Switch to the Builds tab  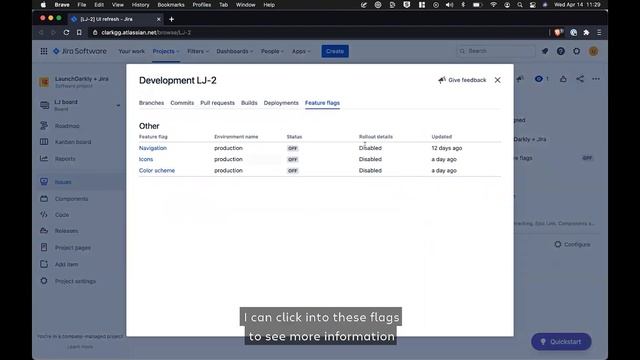(249, 103)
